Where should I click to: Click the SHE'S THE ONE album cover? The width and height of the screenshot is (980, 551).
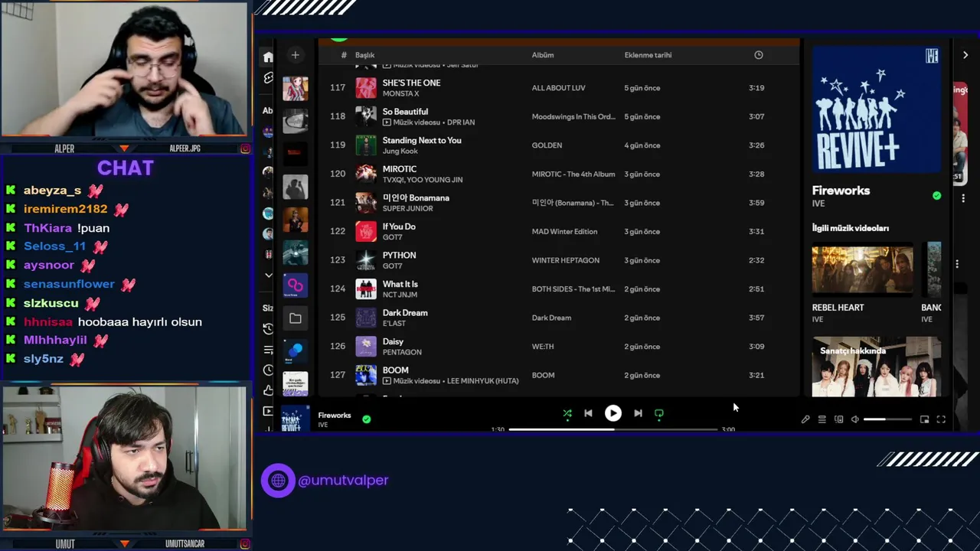click(x=366, y=88)
